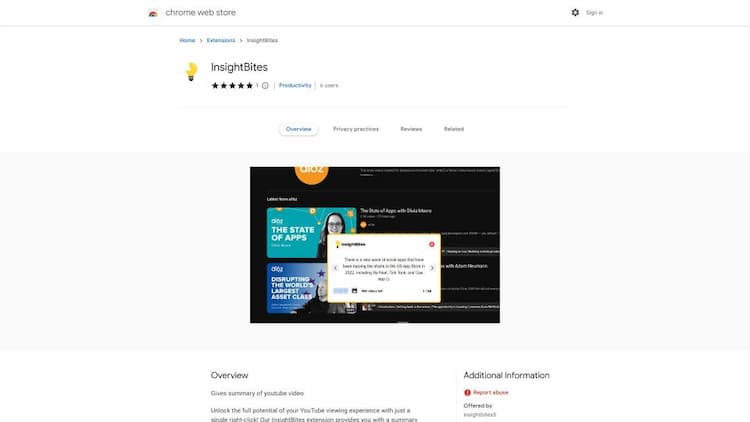This screenshot has height=422, width=750.
Task: Click the Productivity category link
Action: [x=295, y=86]
